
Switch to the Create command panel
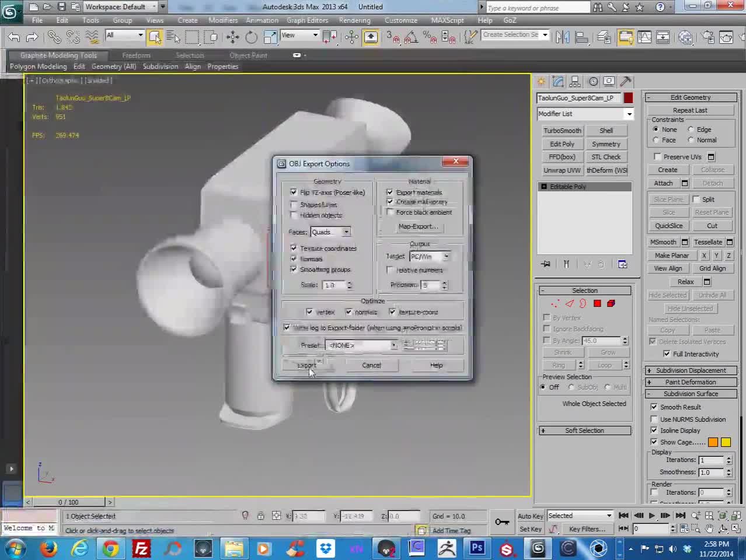(x=542, y=82)
